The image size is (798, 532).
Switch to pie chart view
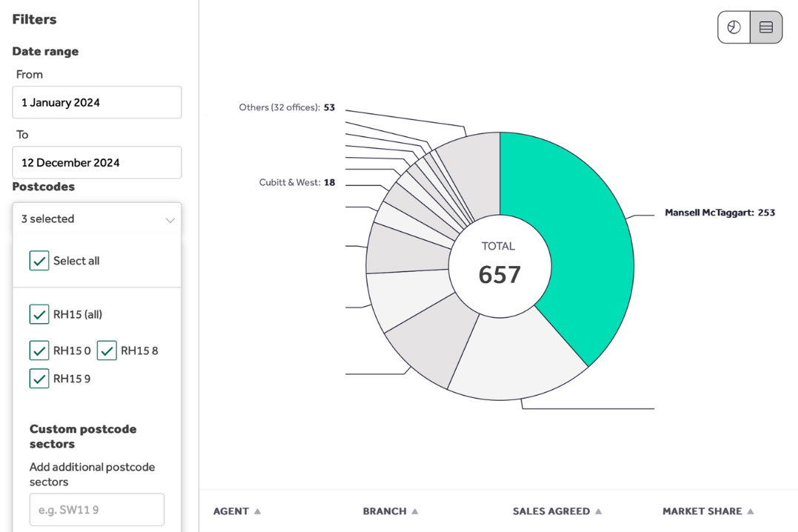(x=734, y=27)
